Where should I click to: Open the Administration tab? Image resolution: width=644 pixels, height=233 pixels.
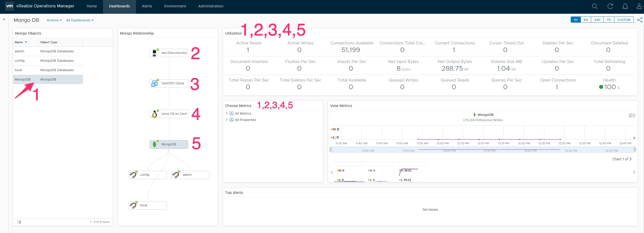(211, 6)
